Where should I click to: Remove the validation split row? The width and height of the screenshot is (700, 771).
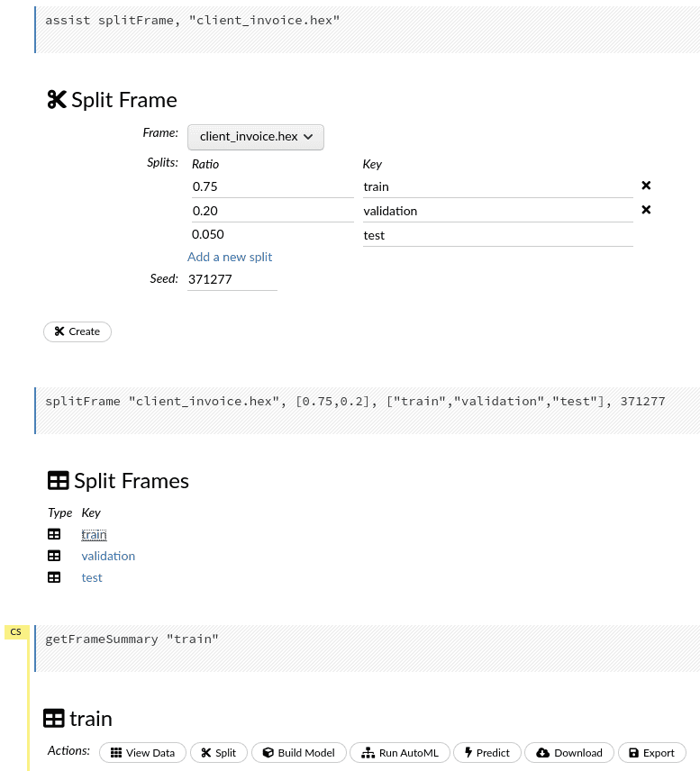point(646,210)
